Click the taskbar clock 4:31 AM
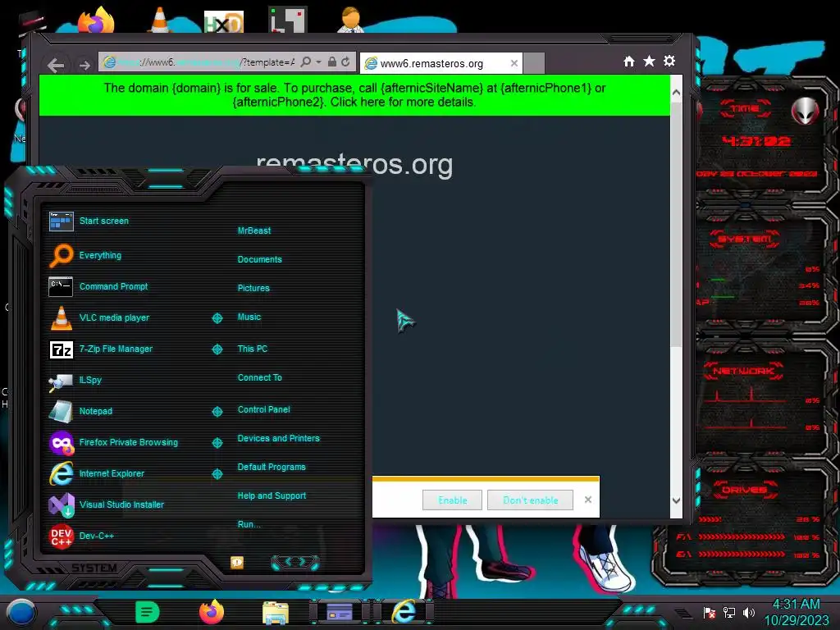 click(796, 605)
